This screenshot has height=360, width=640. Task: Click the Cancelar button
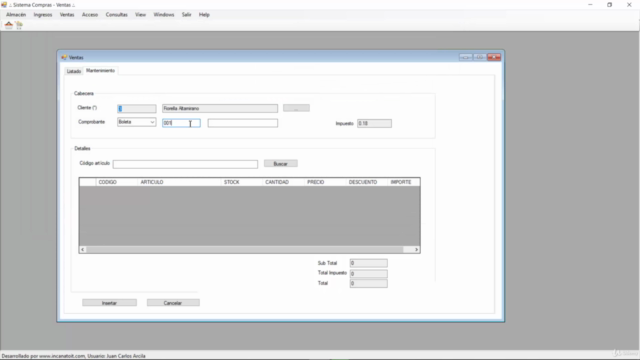pos(173,303)
